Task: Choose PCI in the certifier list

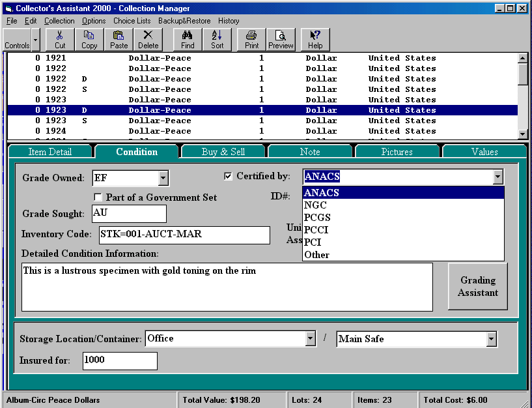Action: (403, 242)
